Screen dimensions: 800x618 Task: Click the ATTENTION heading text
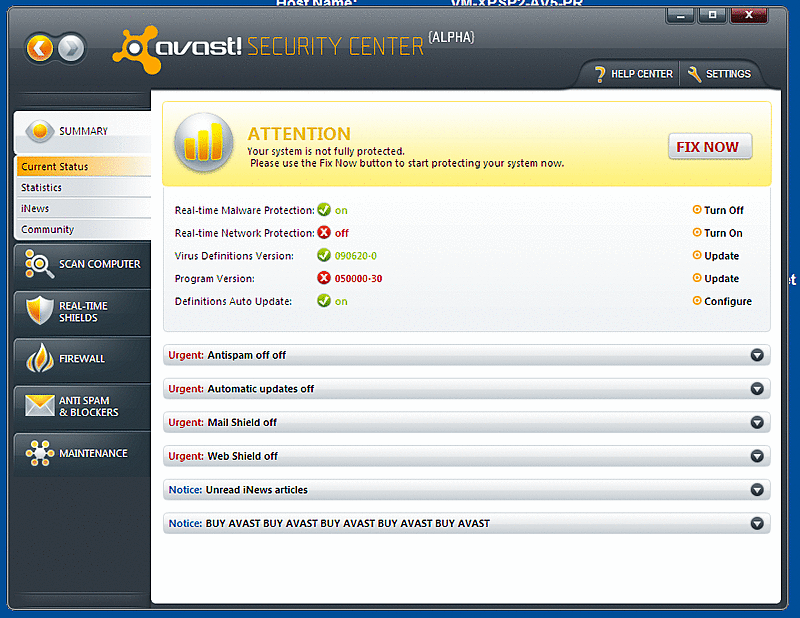point(299,134)
